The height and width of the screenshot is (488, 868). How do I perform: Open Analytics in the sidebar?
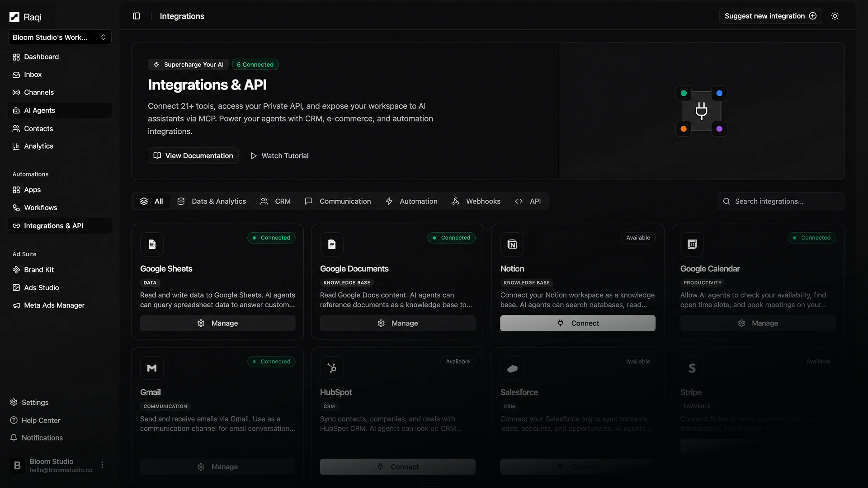pos(60,146)
